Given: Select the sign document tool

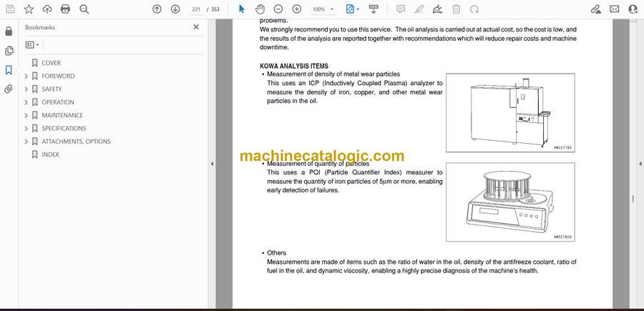Looking at the screenshot, I should pyautogui.click(x=438, y=9).
